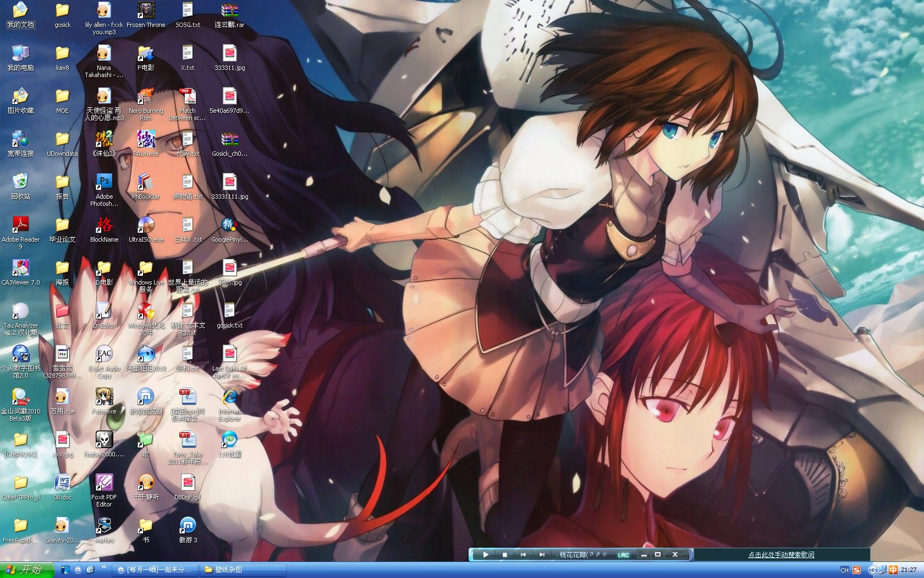Select the UltraISO.exe icon
This screenshot has width=924, height=578.
click(146, 229)
